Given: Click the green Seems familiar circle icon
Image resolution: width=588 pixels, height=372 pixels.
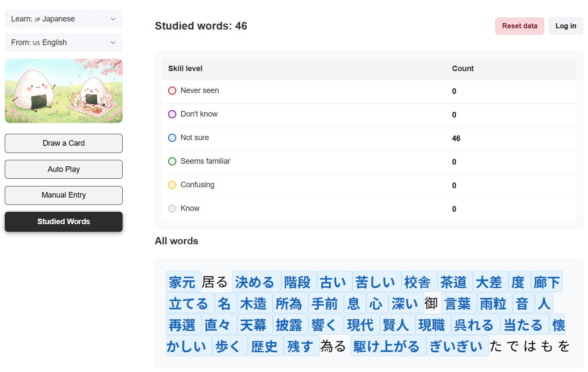Looking at the screenshot, I should [172, 161].
